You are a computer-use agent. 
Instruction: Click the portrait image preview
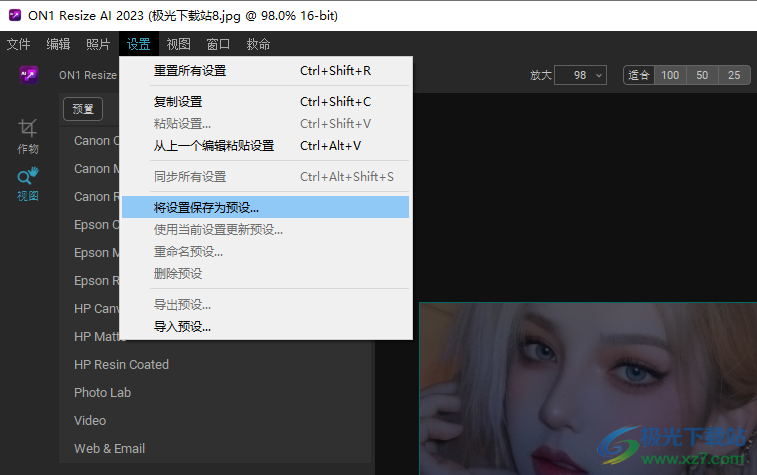tap(588, 389)
